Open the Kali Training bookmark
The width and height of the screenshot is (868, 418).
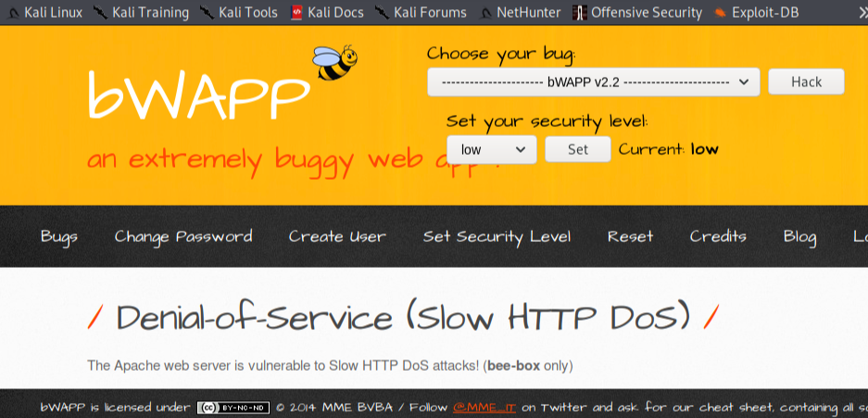[x=141, y=12]
